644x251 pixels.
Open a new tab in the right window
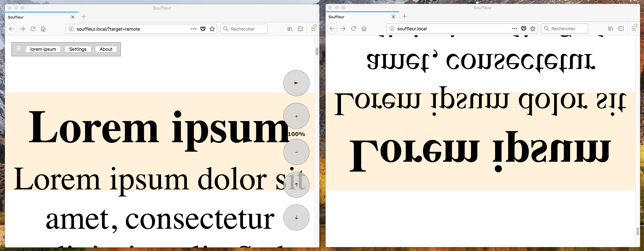tap(405, 17)
